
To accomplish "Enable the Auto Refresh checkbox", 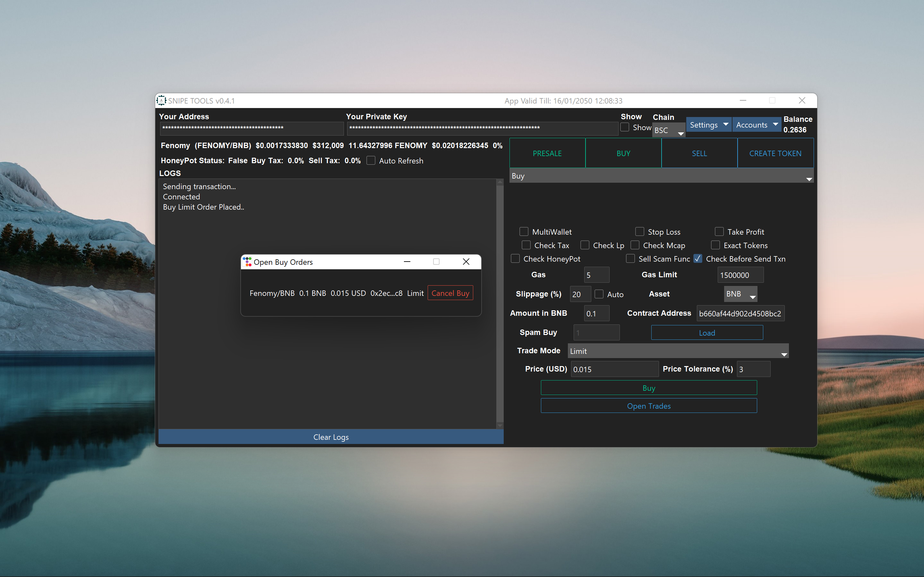I will click(371, 161).
